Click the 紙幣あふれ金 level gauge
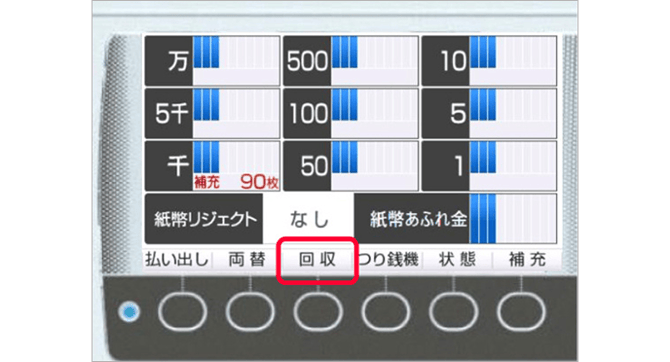The height and width of the screenshot is (362, 670). pos(513,218)
